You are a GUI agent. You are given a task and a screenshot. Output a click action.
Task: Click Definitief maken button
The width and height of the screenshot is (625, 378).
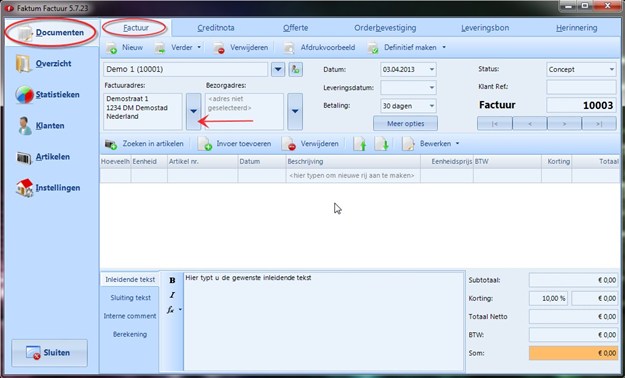point(403,48)
